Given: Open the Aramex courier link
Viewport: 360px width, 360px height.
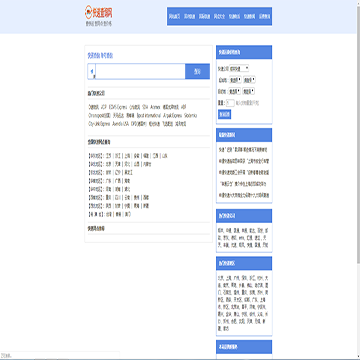Looking at the screenshot, I should click(155, 107).
